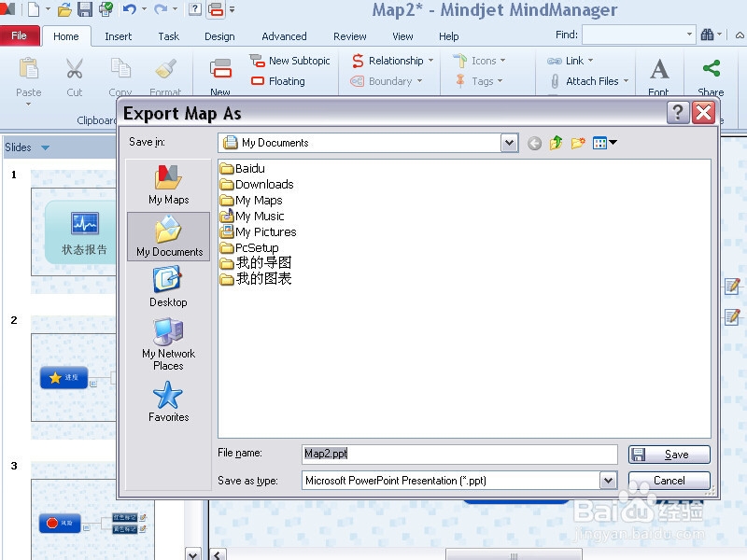
Task: Open My Maps location in places bar
Action: coord(169,185)
